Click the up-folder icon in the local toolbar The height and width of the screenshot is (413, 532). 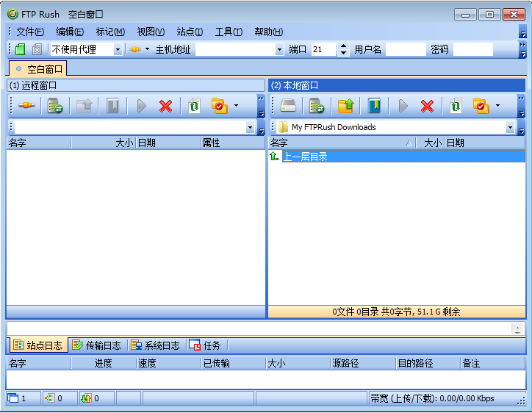[345, 106]
